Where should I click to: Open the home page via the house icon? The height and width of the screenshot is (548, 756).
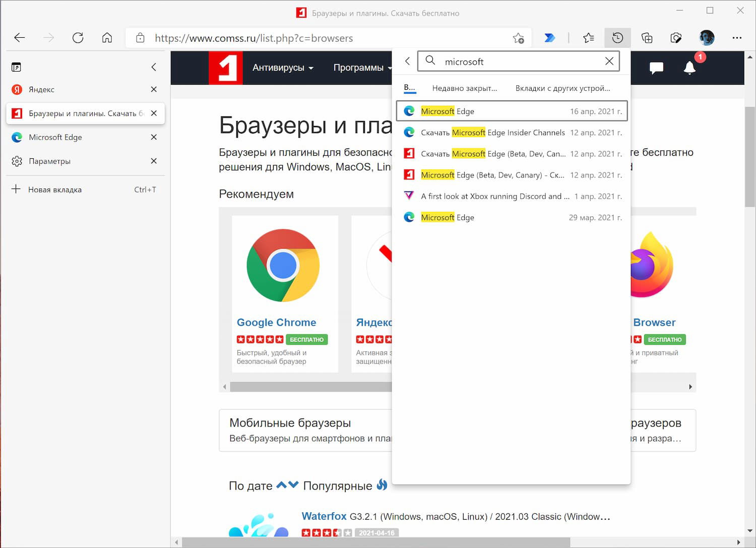click(x=107, y=38)
